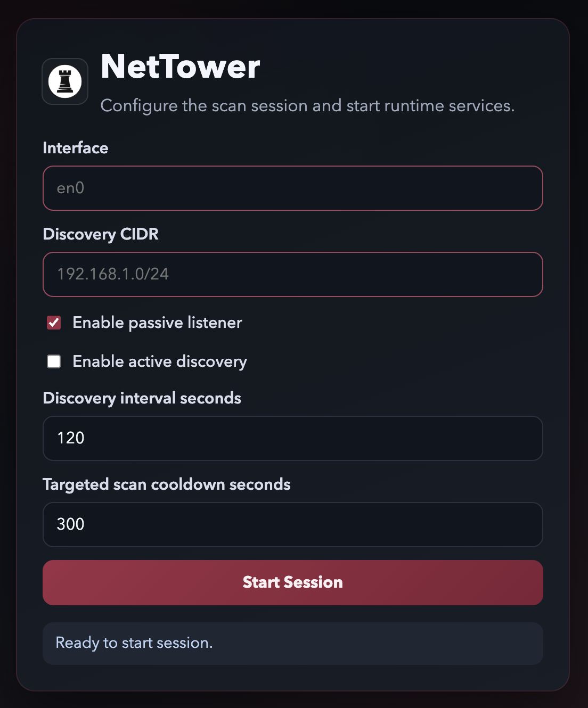This screenshot has width=588, height=708.
Task: Select the chess rook emblem in the header
Action: click(x=64, y=81)
